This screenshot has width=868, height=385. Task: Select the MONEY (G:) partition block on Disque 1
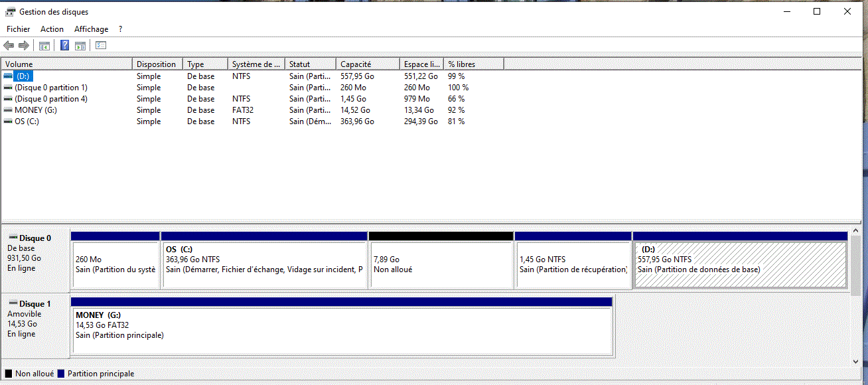342,326
